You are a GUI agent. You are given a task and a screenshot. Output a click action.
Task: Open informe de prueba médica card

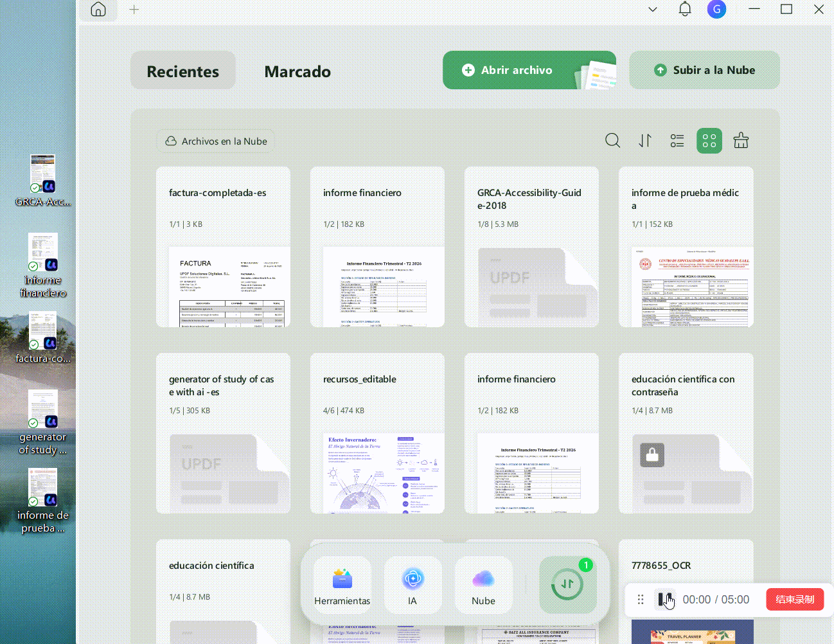[686, 247]
